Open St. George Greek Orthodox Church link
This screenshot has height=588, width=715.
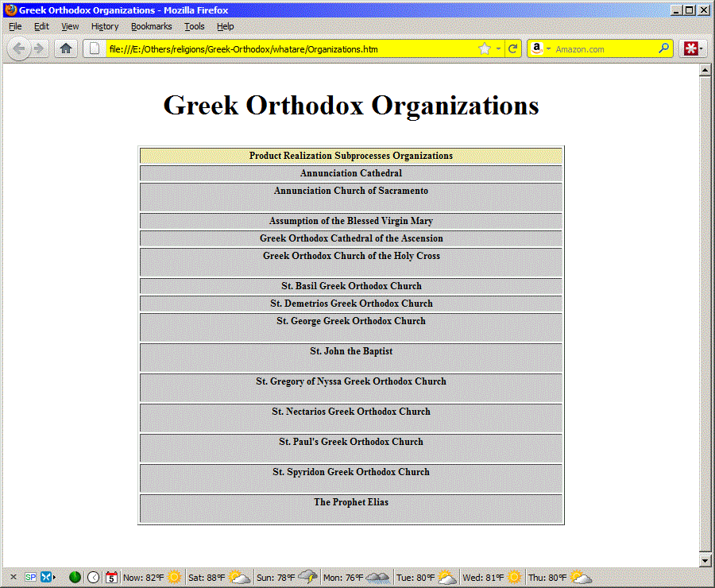tap(351, 321)
